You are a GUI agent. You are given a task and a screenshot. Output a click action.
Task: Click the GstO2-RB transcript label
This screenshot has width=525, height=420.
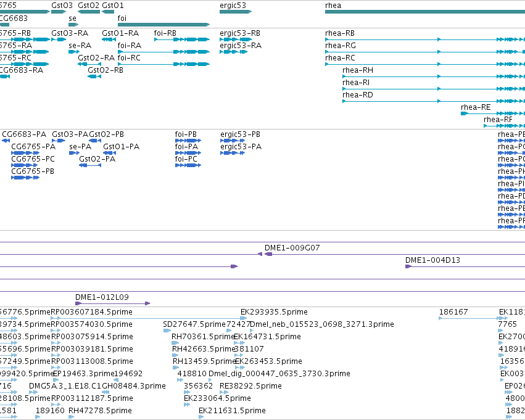tap(105, 70)
